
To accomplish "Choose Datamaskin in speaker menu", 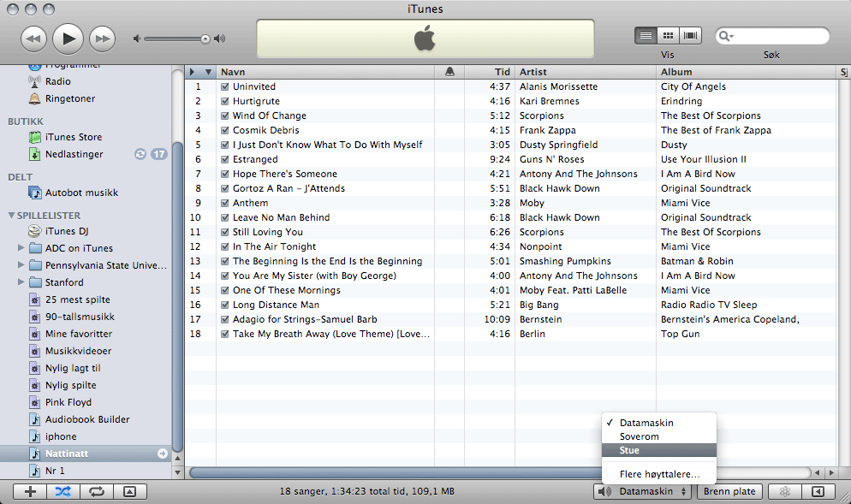I will pos(659,423).
